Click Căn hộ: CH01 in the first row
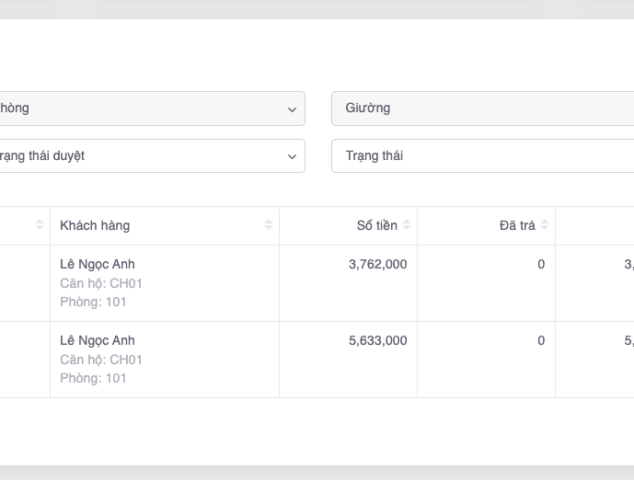This screenshot has height=480, width=634. tap(101, 283)
